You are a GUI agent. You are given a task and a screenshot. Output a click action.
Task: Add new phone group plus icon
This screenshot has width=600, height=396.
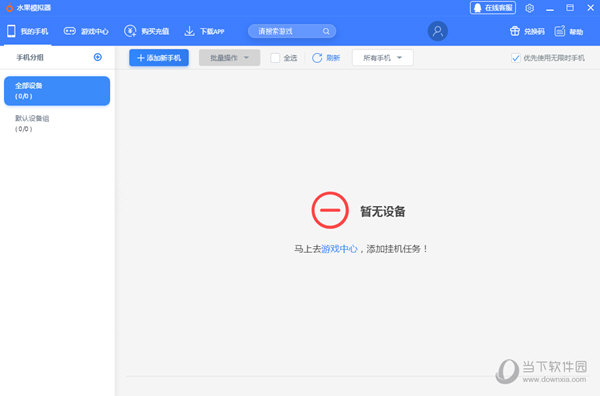(x=98, y=57)
